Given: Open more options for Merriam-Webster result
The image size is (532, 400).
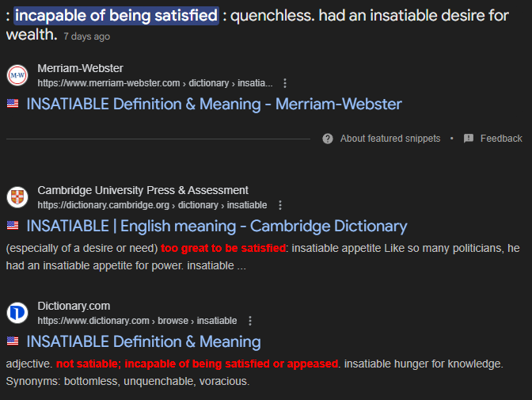Looking at the screenshot, I should (285, 83).
